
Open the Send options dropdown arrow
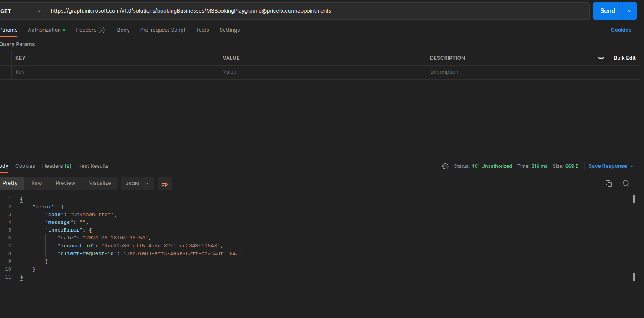[x=629, y=11]
